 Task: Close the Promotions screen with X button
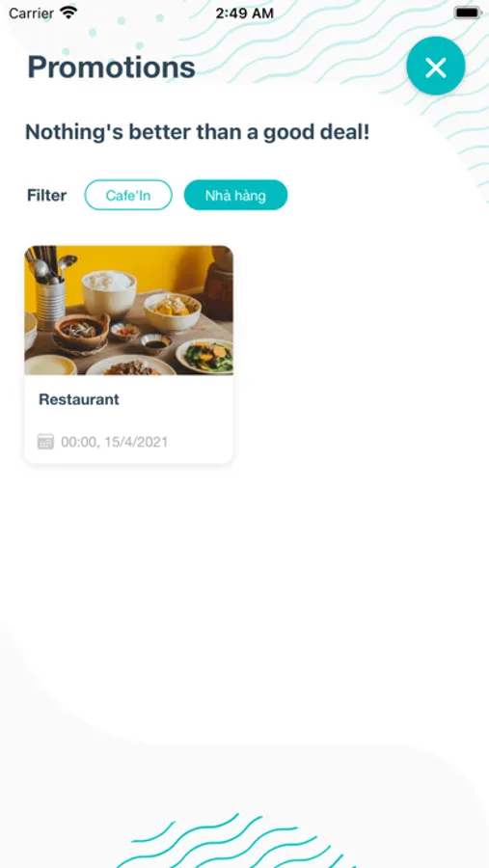435,66
